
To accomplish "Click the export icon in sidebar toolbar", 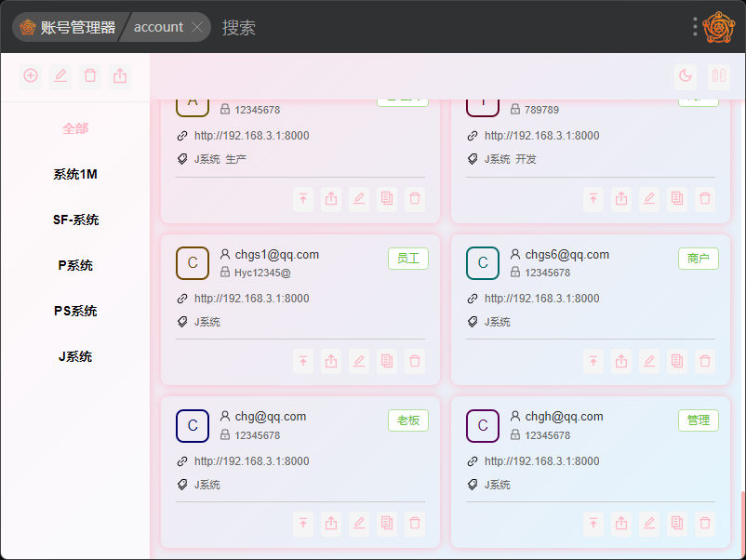I will coord(120,75).
